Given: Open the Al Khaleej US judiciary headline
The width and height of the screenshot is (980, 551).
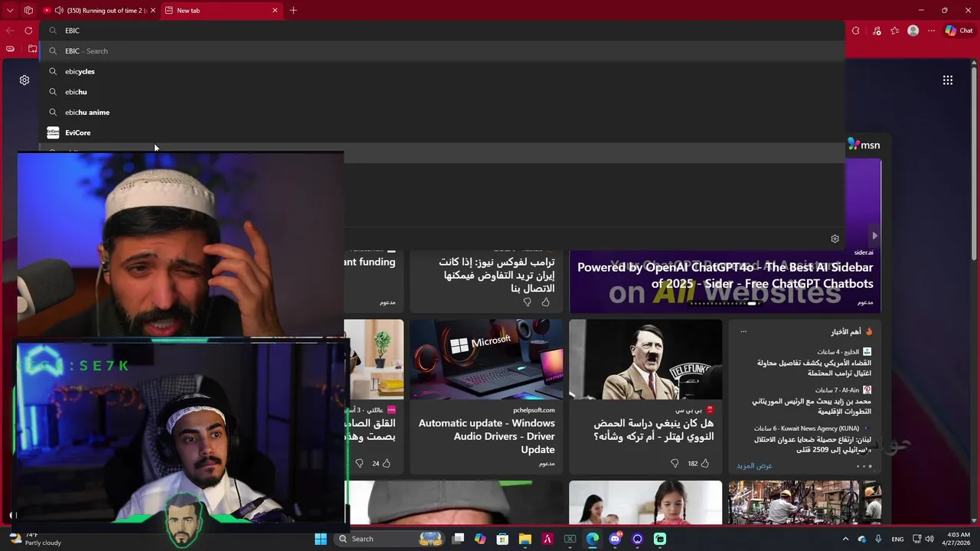Looking at the screenshot, I should pos(814,368).
